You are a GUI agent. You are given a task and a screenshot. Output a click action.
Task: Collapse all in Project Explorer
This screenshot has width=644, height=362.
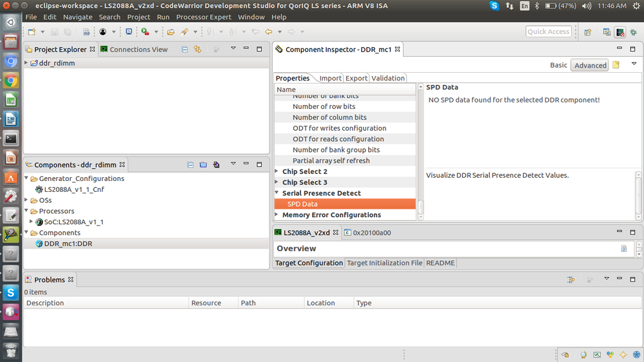pyautogui.click(x=185, y=49)
